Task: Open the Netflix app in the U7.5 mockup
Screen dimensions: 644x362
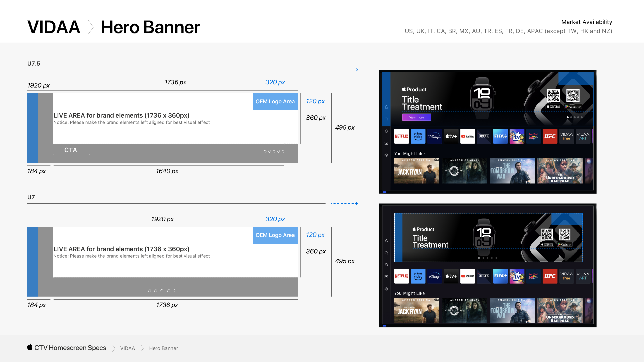Action: pos(401,136)
